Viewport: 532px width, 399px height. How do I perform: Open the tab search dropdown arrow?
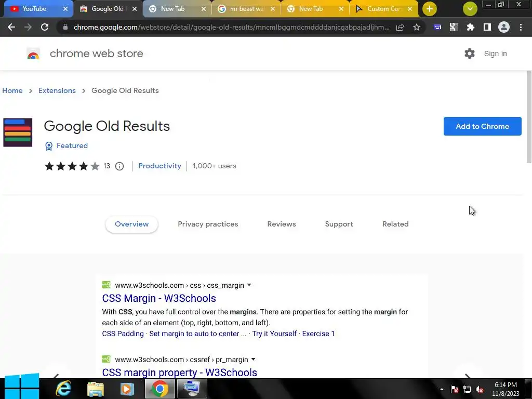pyautogui.click(x=470, y=9)
